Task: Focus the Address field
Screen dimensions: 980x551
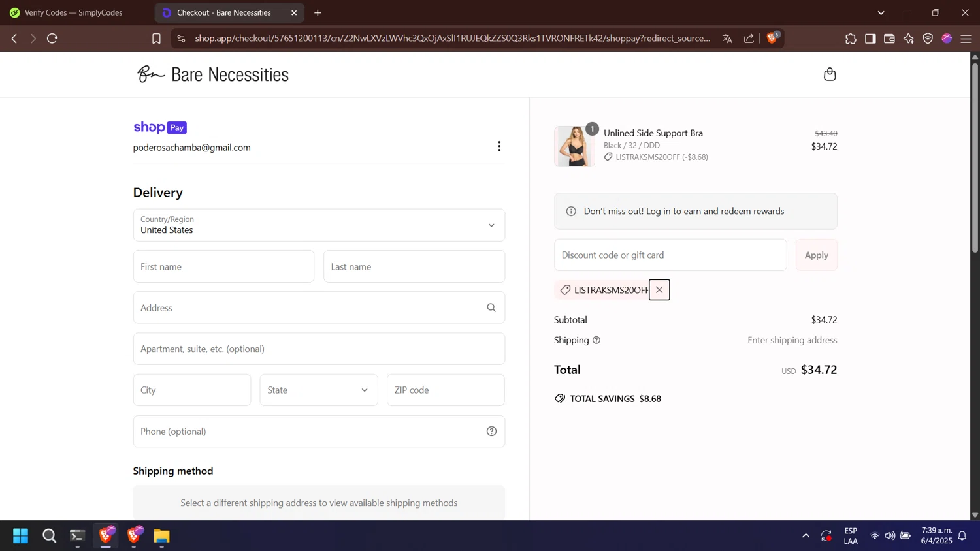Action: pyautogui.click(x=319, y=307)
